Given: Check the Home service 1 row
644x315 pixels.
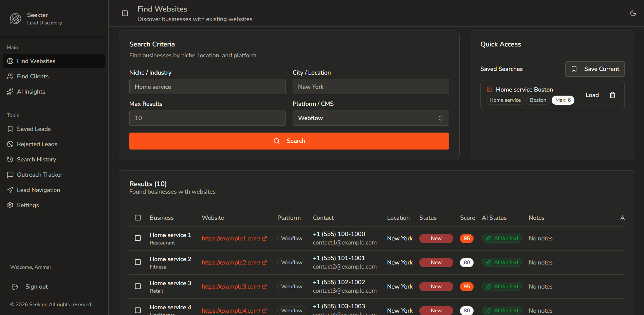Looking at the screenshot, I should click(x=137, y=238).
